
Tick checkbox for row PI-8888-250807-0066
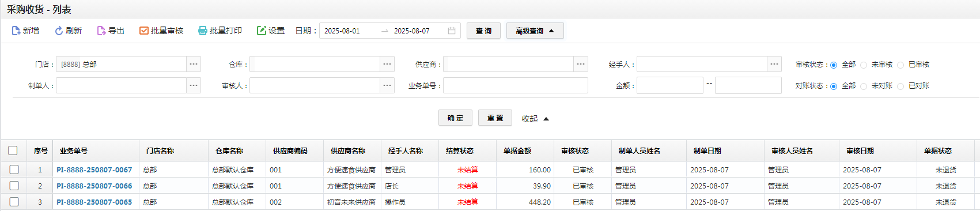click(x=14, y=186)
